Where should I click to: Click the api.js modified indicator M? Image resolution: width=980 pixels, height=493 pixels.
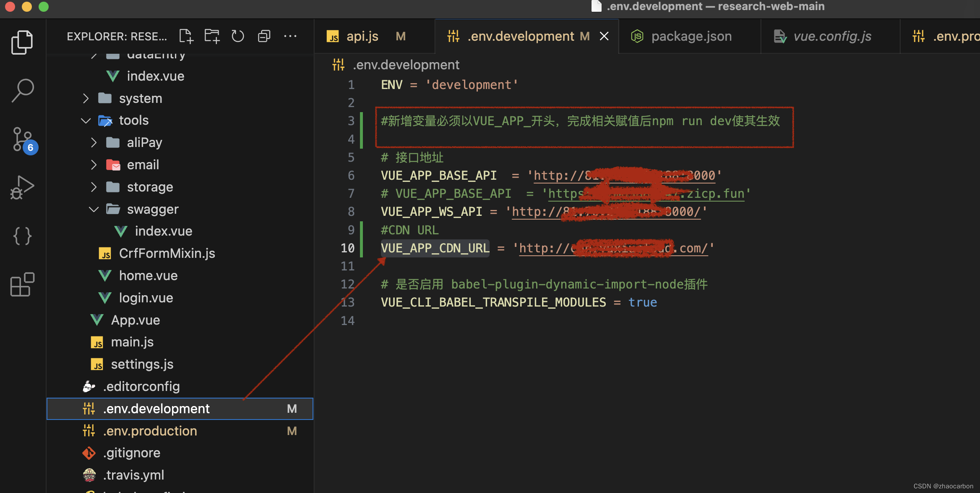[401, 37]
